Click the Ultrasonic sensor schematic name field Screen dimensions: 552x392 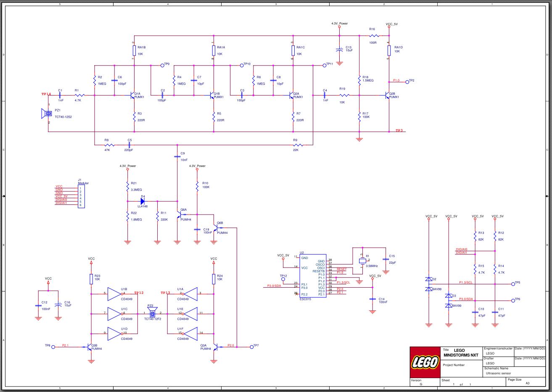[x=498, y=373]
